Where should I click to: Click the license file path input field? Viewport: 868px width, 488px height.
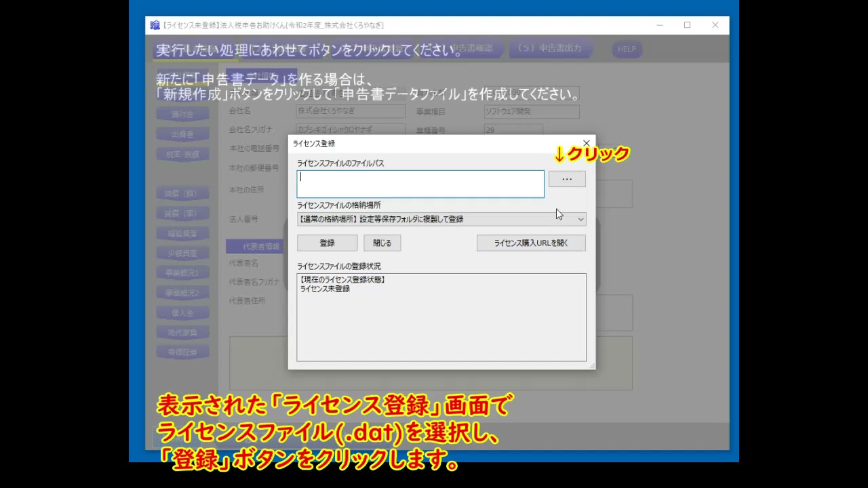click(420, 184)
